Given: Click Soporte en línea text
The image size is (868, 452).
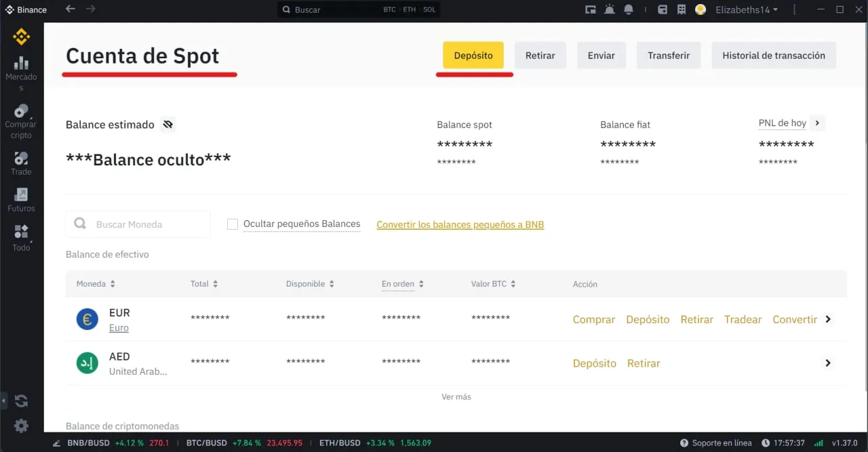Looking at the screenshot, I should (722, 443).
